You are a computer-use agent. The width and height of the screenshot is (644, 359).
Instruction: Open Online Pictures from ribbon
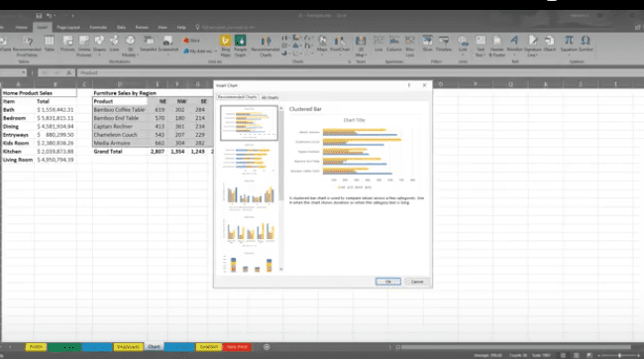(84, 46)
